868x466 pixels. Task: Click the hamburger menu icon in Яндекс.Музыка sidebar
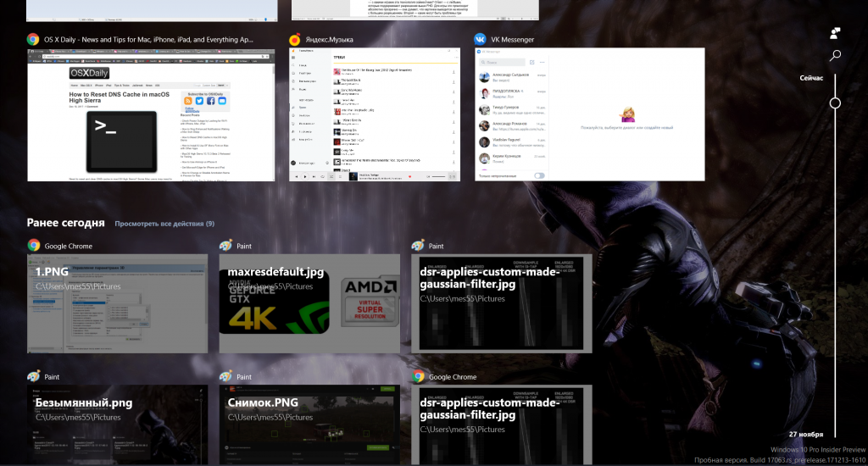coord(293,58)
